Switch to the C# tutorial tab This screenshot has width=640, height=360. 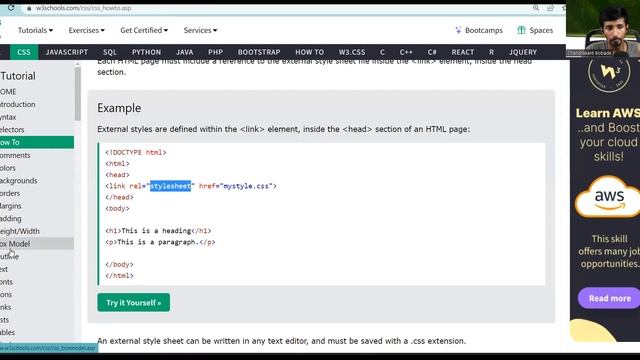(x=432, y=52)
